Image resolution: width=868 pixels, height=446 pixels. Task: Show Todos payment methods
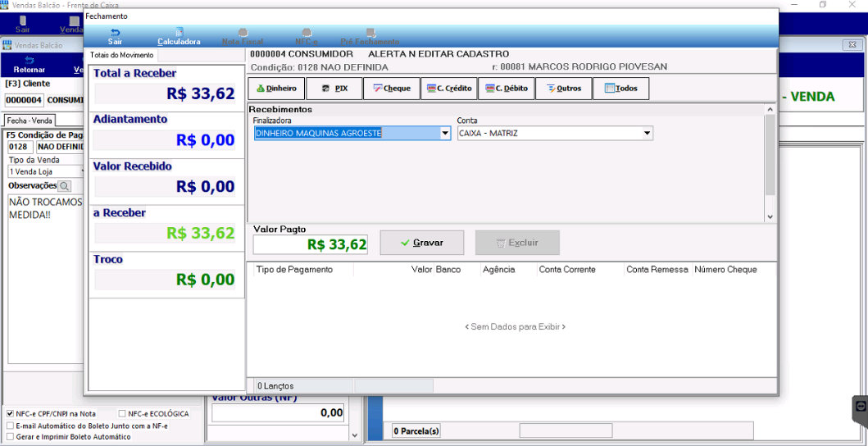[x=620, y=89]
